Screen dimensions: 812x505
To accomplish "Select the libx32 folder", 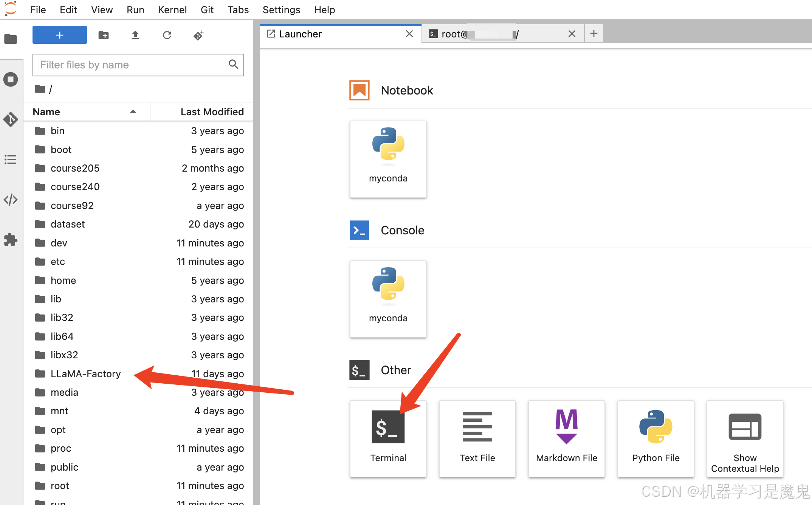I will click(x=138, y=355).
